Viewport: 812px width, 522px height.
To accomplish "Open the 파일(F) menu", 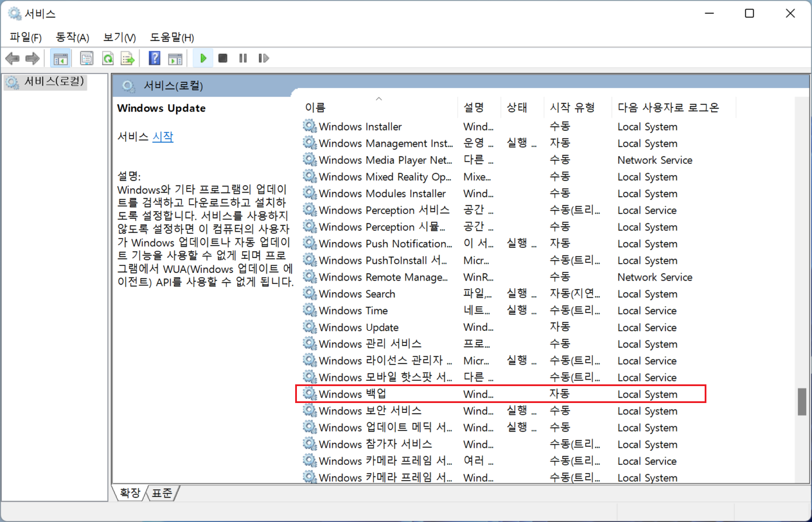I will [x=26, y=37].
